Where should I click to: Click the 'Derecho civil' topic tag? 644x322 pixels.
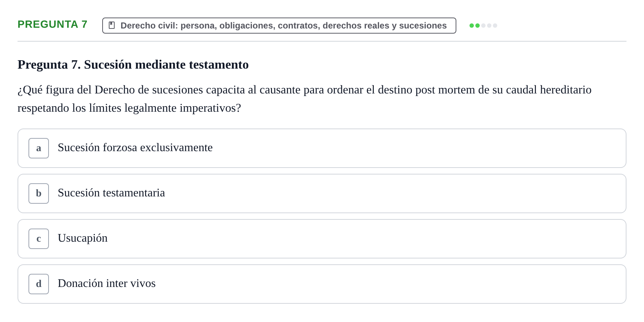coord(279,26)
